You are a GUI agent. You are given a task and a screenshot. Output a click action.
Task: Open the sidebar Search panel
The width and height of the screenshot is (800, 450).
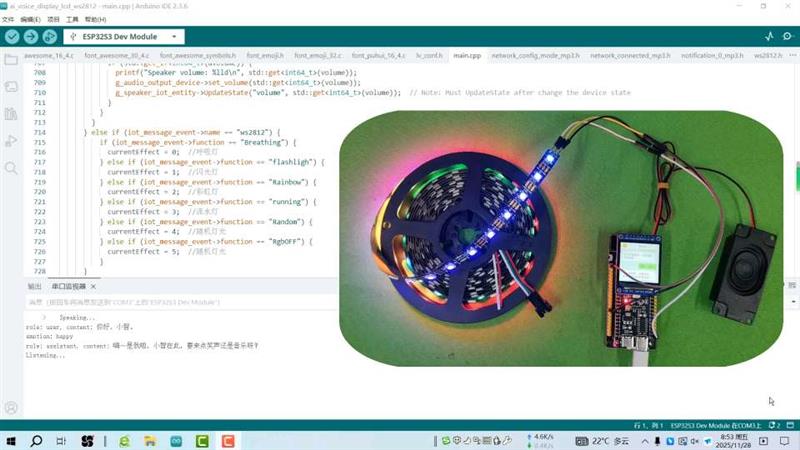pos(11,168)
